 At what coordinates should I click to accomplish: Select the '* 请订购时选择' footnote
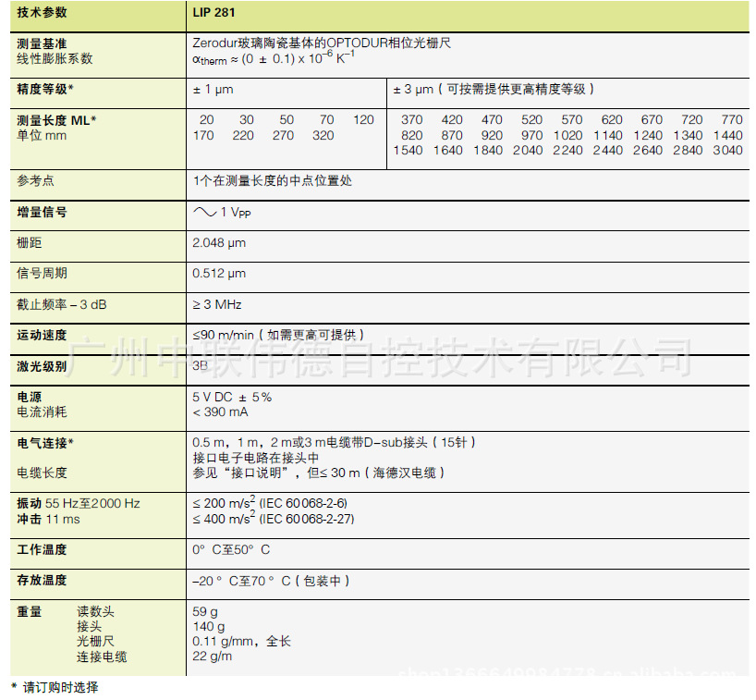pos(55,687)
